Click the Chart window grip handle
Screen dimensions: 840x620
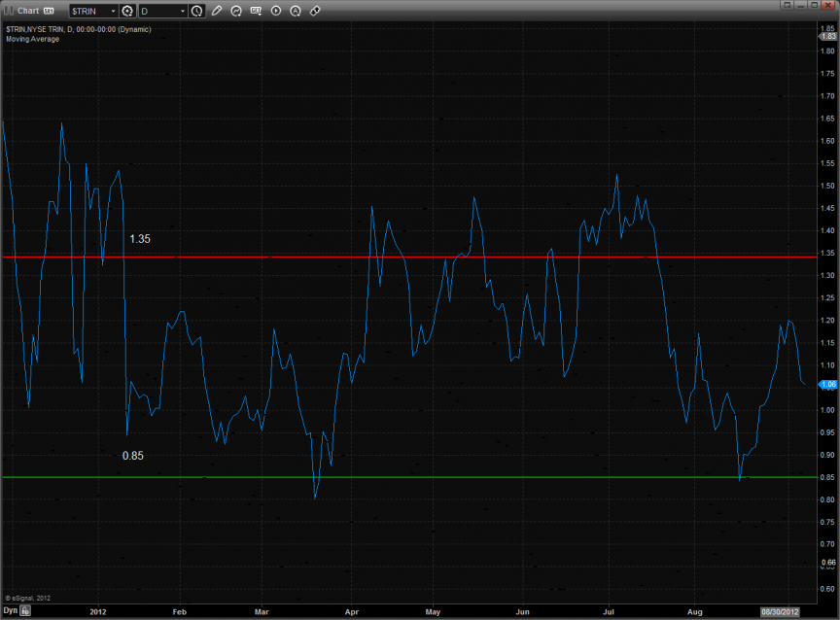[x=8, y=11]
